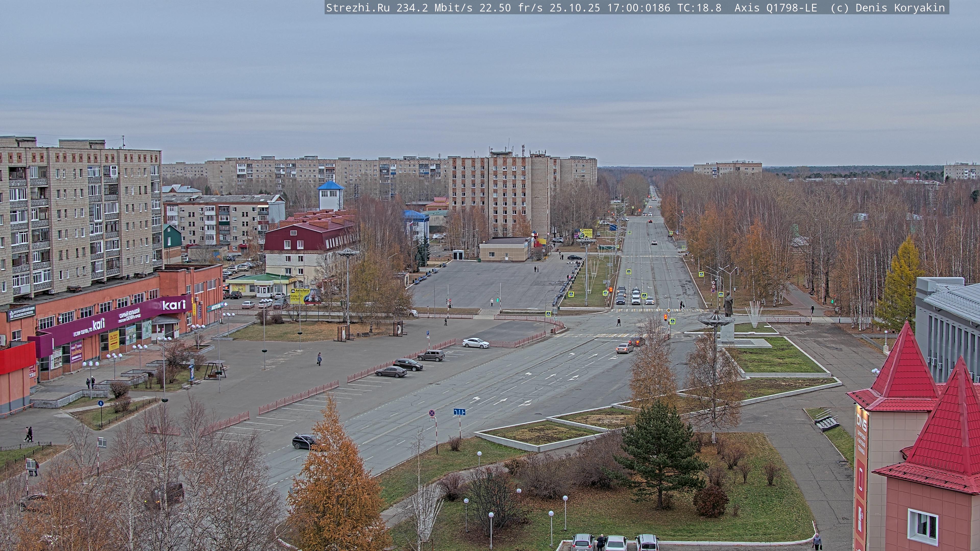Click the large white kari logo
The width and height of the screenshot is (980, 551).
pos(174,305)
